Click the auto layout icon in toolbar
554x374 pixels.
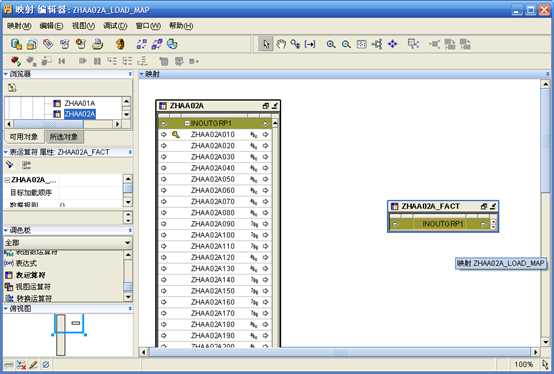point(377,44)
